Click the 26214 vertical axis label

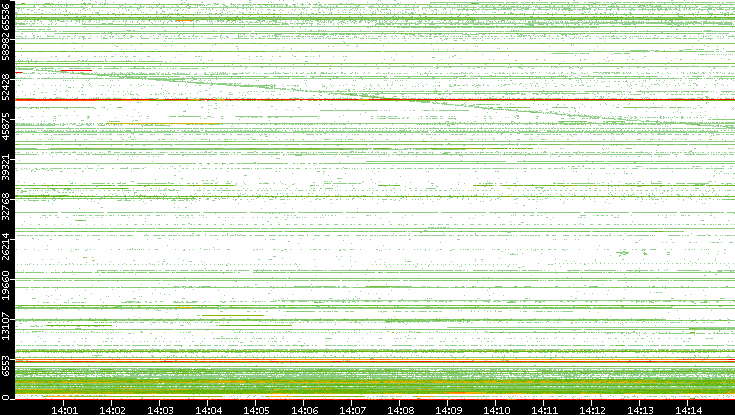pyautogui.click(x=7, y=244)
